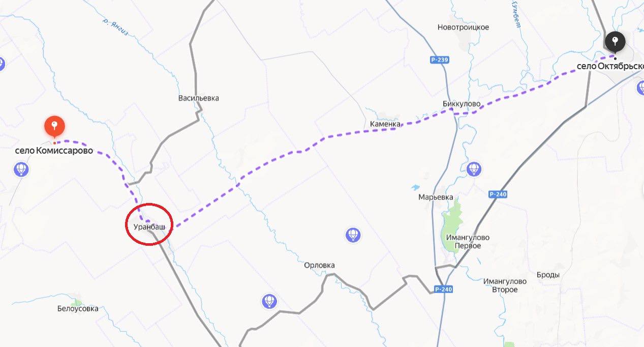Click the Биккулово place label
644x347 pixels.
(x=462, y=104)
